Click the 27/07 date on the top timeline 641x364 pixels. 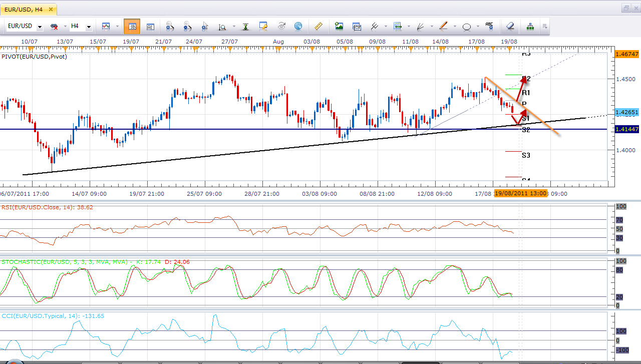(x=229, y=41)
